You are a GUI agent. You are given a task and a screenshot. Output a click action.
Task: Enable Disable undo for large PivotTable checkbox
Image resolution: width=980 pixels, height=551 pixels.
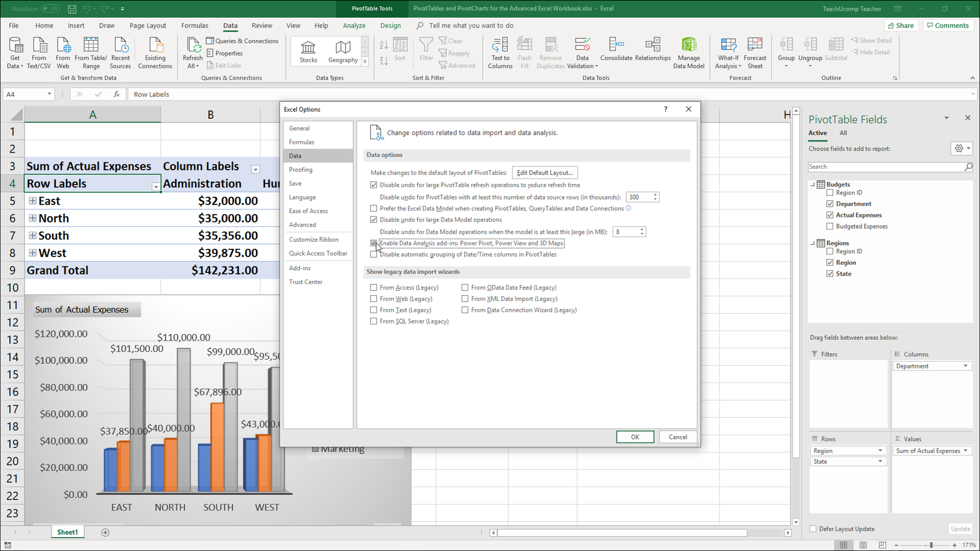374,185
